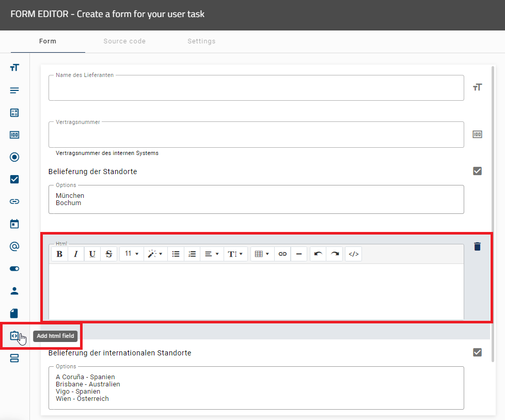Screen dimensions: 505x420
Task: Add a number field using sidebar icon
Action: pyautogui.click(x=14, y=135)
